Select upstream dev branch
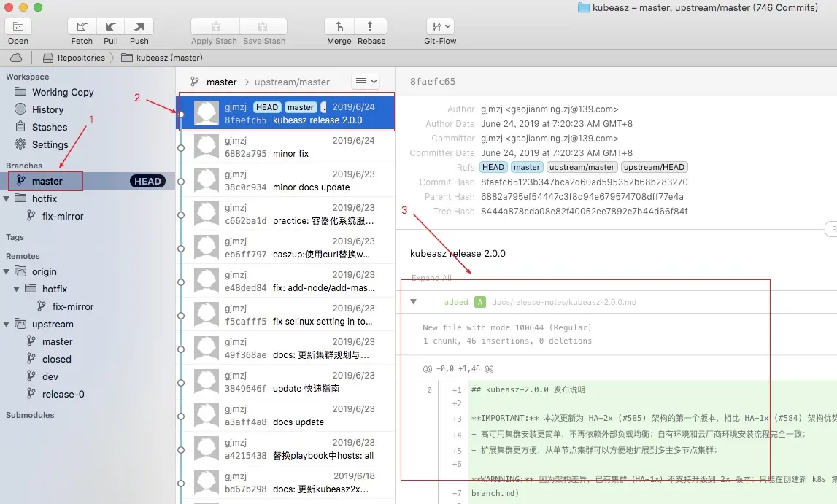 coord(50,377)
